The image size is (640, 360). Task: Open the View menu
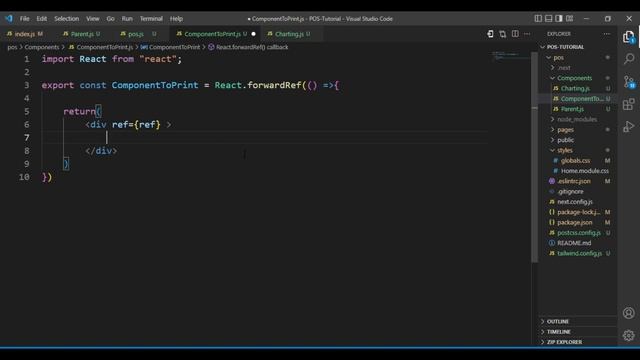tap(93, 19)
